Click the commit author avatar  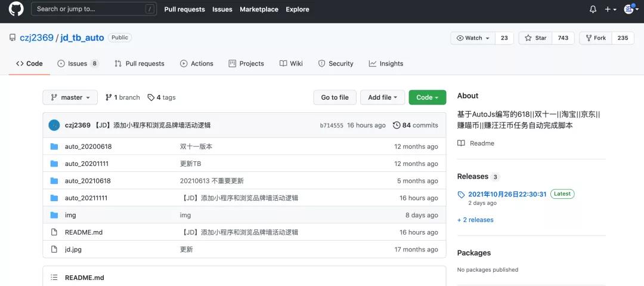tap(54, 125)
